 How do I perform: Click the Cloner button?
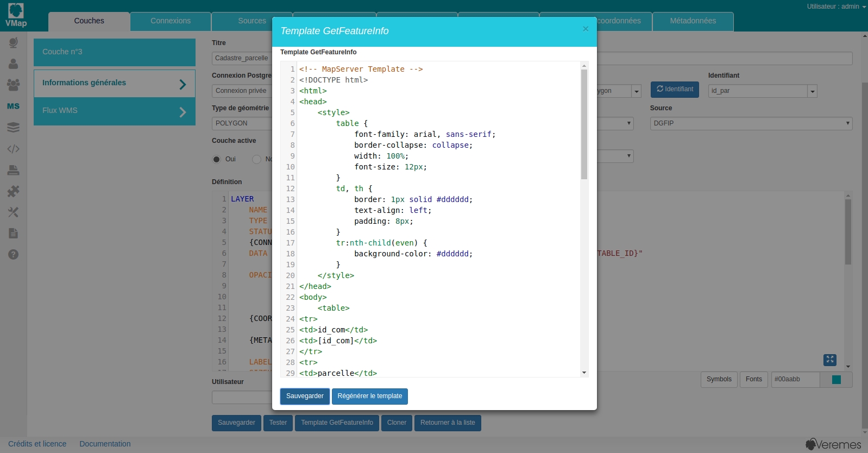(397, 423)
